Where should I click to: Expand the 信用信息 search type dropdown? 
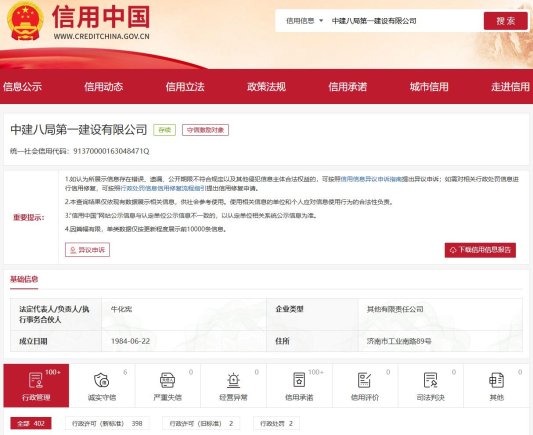point(304,21)
